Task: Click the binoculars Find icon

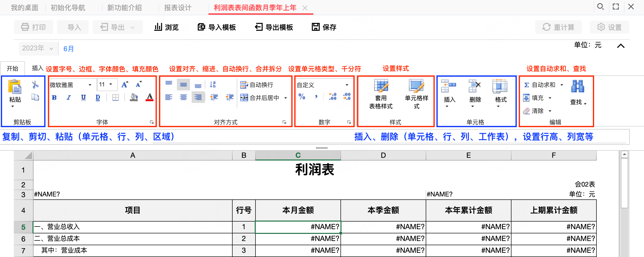Action: (578, 86)
